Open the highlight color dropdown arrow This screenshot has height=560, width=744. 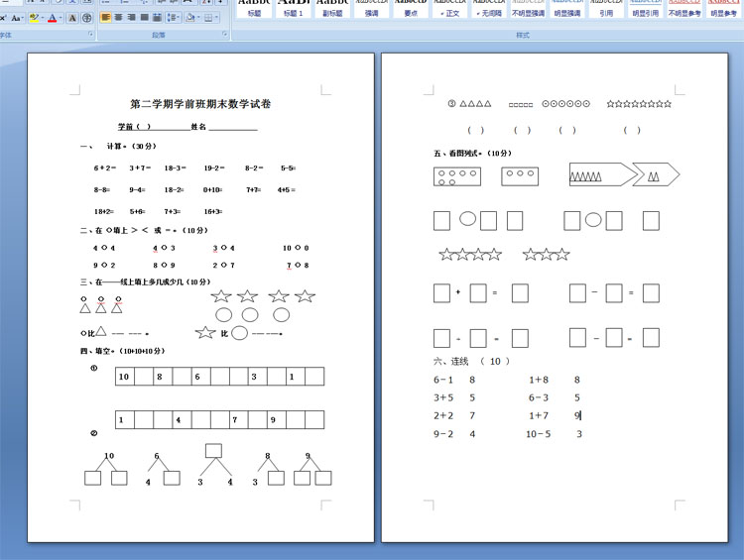click(x=43, y=18)
